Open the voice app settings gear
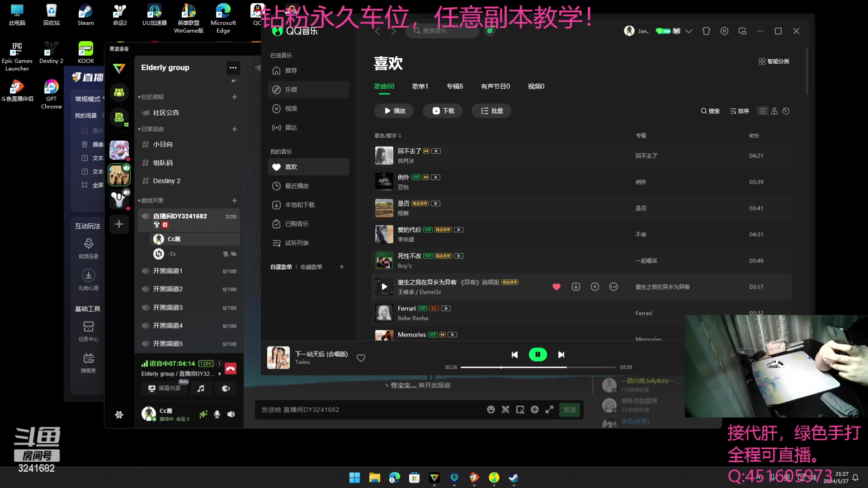The height and width of the screenshot is (488, 868). [x=119, y=415]
